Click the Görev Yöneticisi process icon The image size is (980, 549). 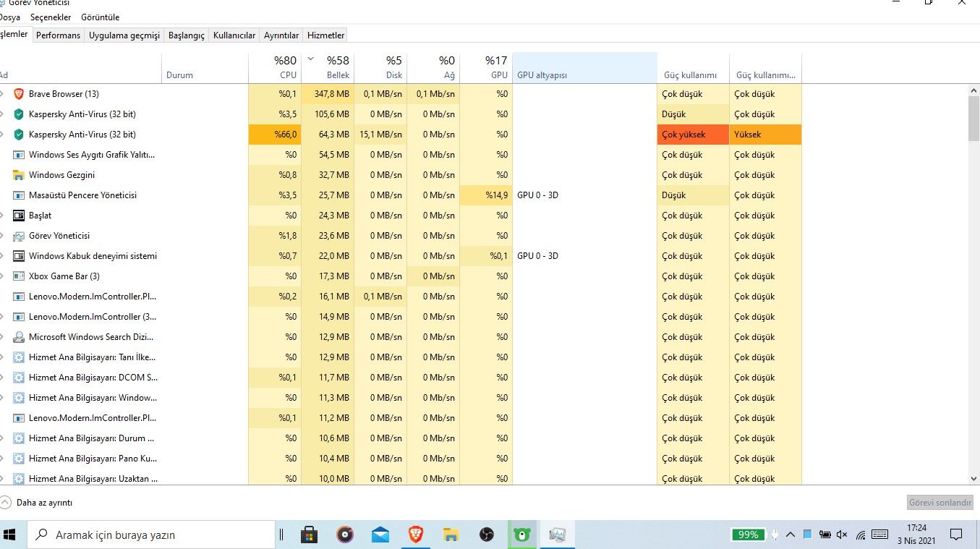tap(19, 236)
